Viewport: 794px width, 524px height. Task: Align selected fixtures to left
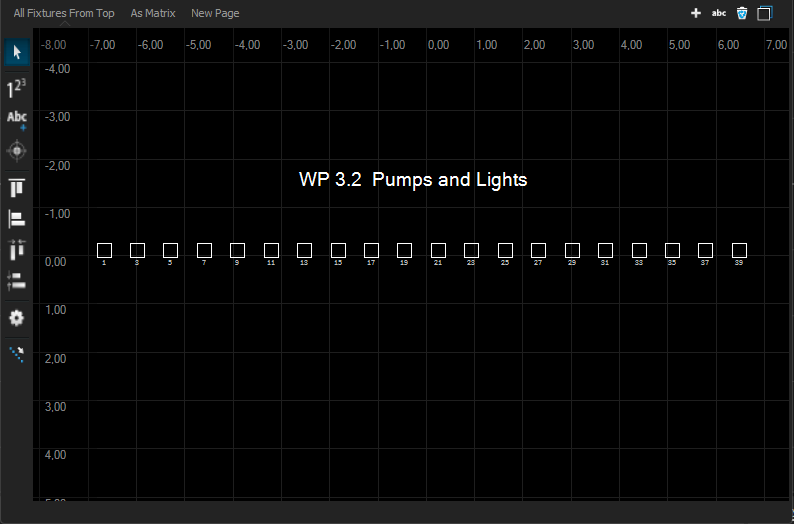coord(17,219)
